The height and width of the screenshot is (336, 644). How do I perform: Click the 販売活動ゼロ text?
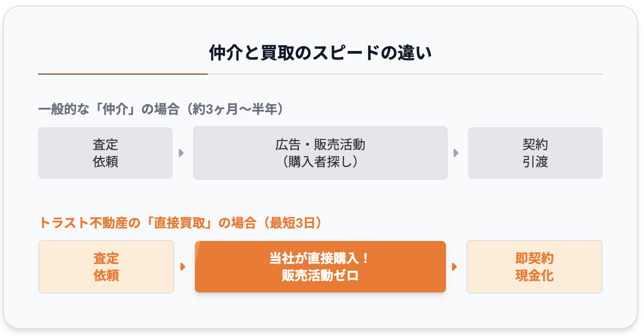(320, 276)
